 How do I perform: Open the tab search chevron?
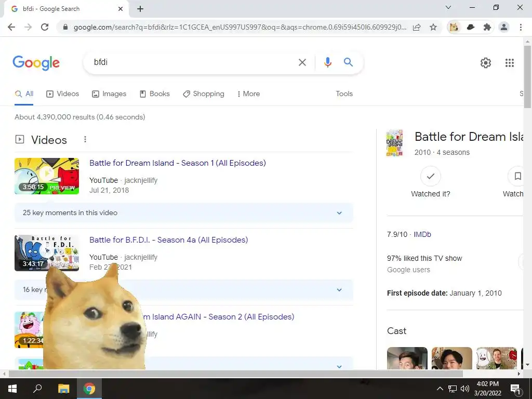(x=448, y=7)
